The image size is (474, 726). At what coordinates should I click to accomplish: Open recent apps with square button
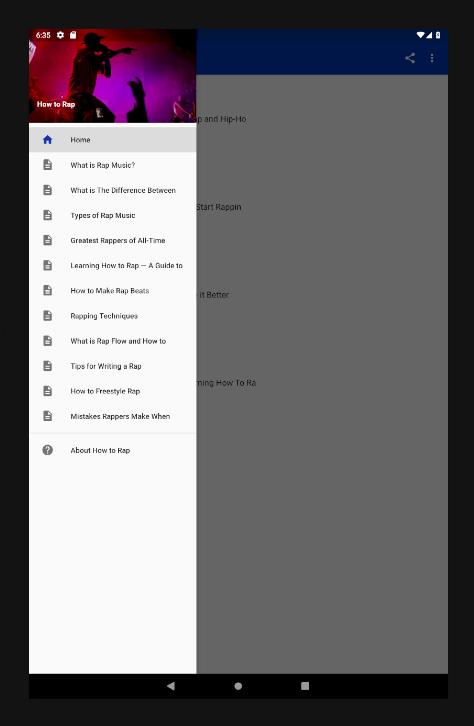click(305, 686)
